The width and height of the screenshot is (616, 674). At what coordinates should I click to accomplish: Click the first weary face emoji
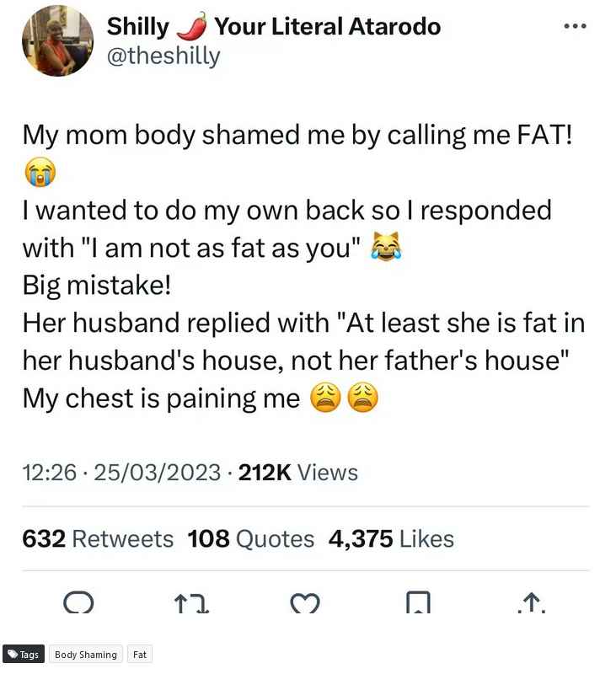325,398
